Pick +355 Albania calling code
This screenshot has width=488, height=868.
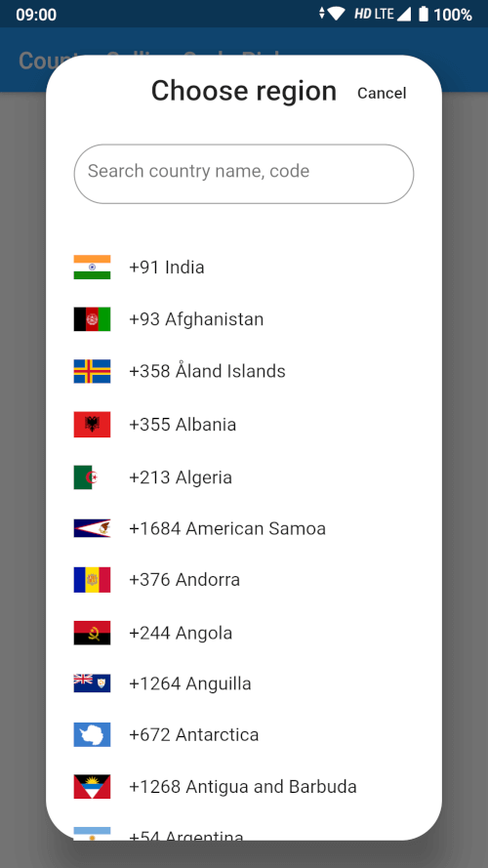point(244,424)
